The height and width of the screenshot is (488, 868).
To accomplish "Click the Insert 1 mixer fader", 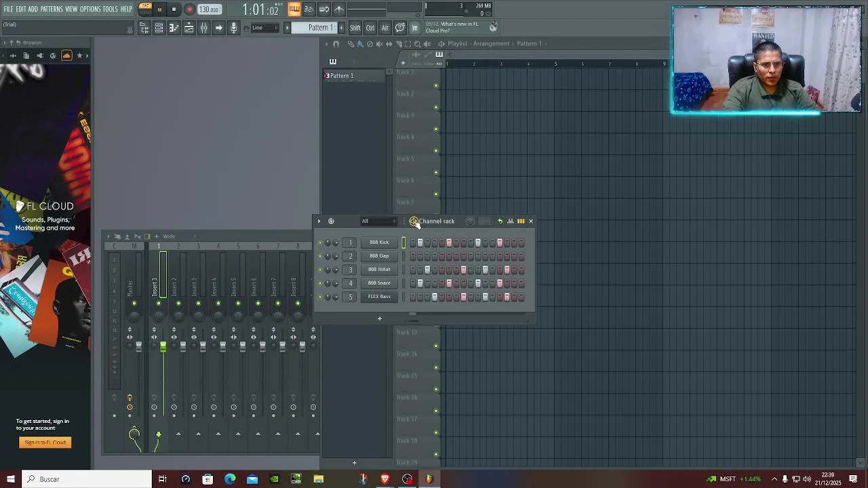I will tap(163, 346).
